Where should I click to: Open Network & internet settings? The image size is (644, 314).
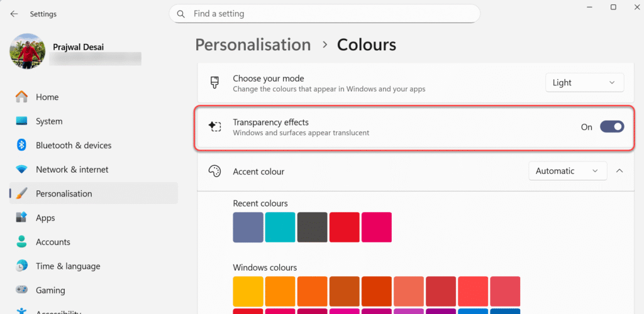tap(94, 170)
